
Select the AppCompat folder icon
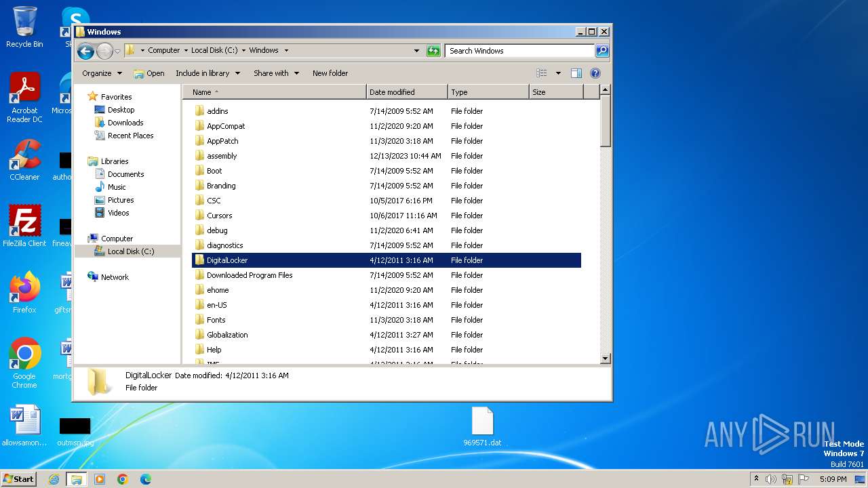tap(199, 126)
